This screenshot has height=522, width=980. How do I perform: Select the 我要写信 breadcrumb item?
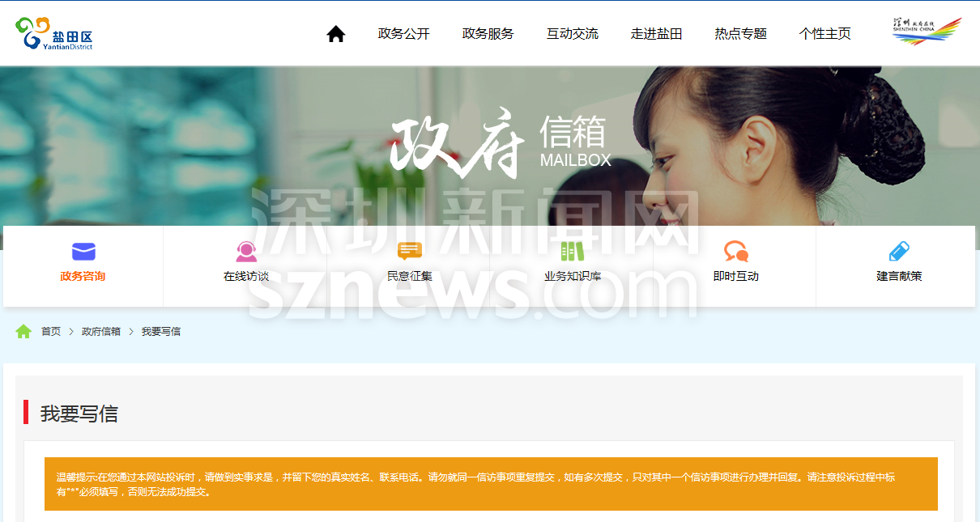pos(161,332)
